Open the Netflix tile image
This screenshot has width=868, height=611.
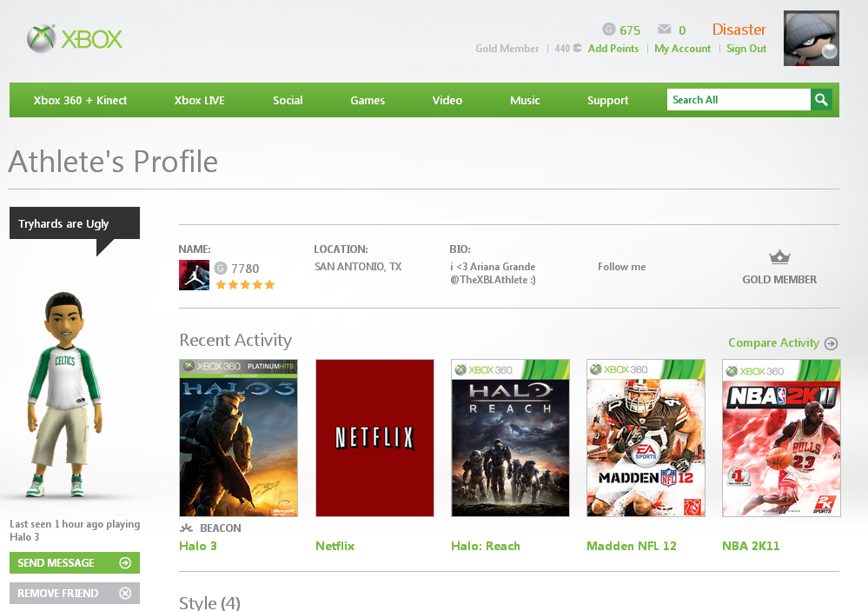(374, 438)
